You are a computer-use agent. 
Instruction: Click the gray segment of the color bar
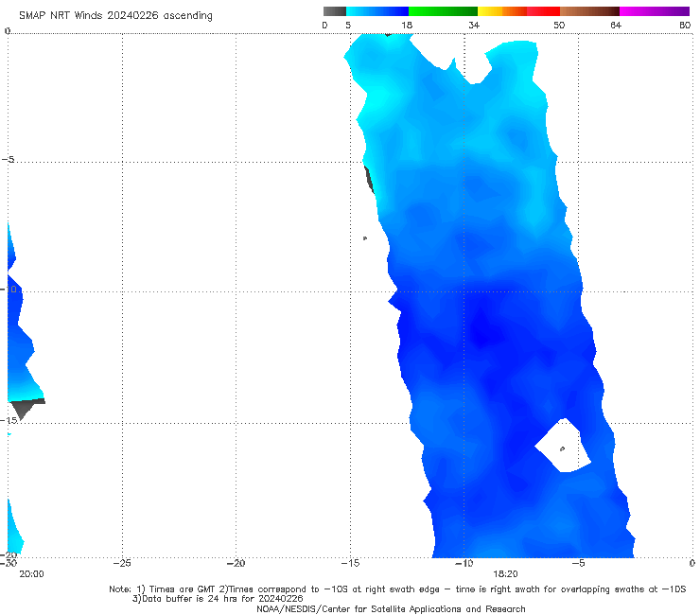(335, 11)
